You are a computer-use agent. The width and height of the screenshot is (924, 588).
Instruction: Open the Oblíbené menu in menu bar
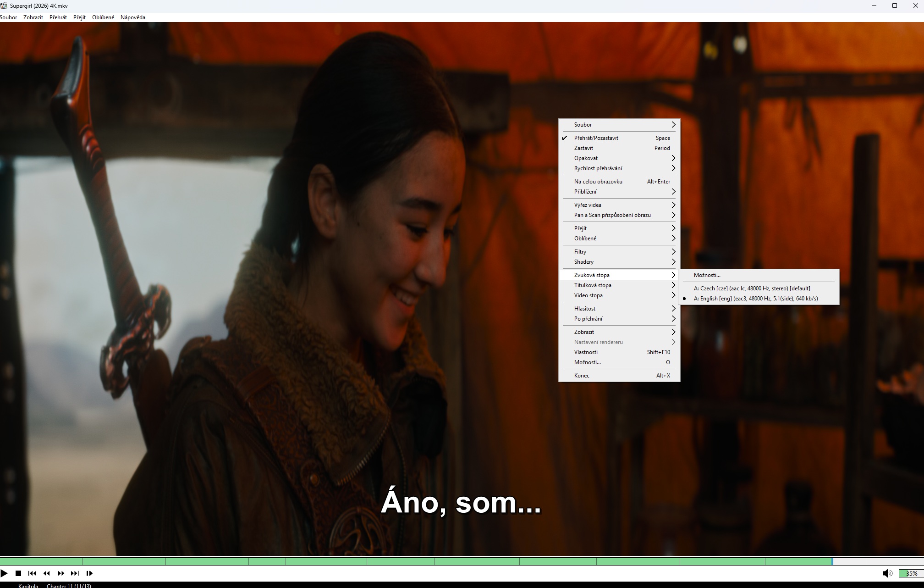point(103,17)
